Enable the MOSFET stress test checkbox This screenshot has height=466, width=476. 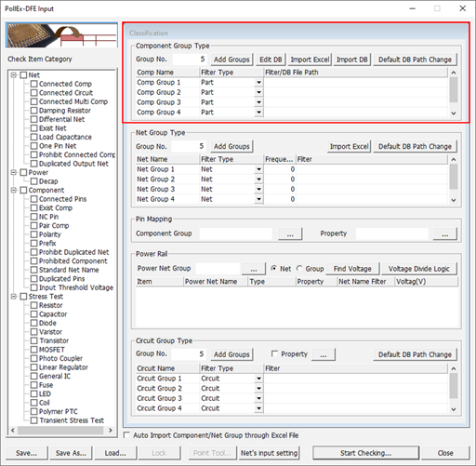[34, 350]
